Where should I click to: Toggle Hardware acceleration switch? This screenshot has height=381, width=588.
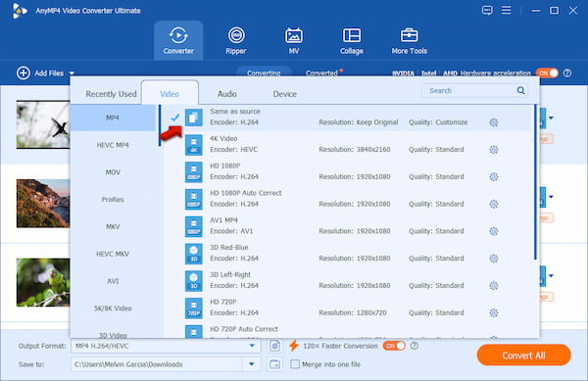[547, 73]
